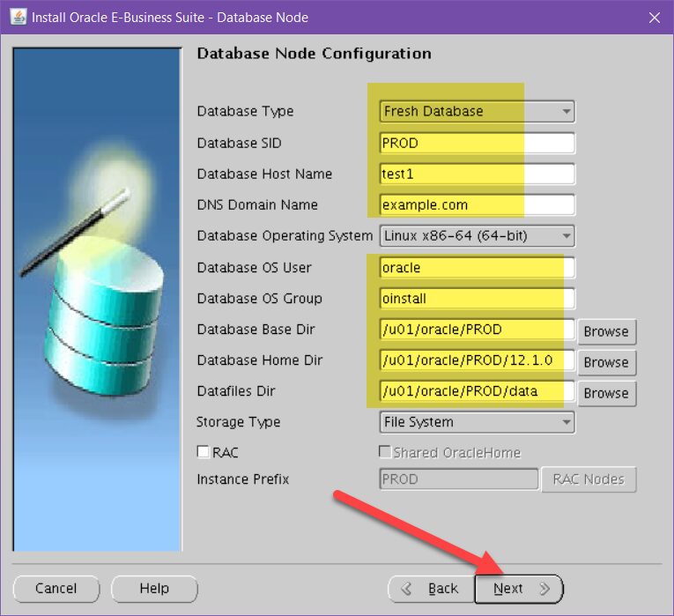674x616 pixels.
Task: Click the Database Home Dir field
Action: [478, 360]
